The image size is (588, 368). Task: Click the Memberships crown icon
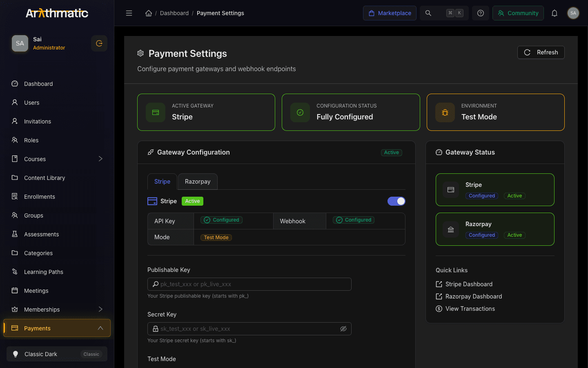pyautogui.click(x=15, y=310)
